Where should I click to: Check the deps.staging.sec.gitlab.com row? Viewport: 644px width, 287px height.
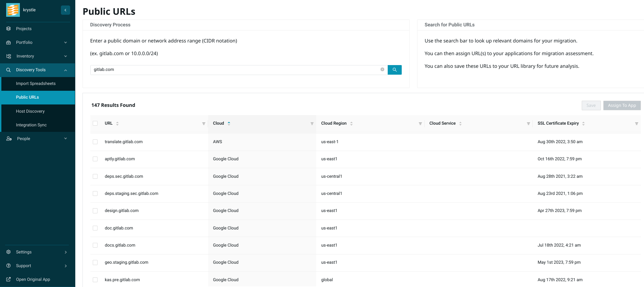click(95, 194)
